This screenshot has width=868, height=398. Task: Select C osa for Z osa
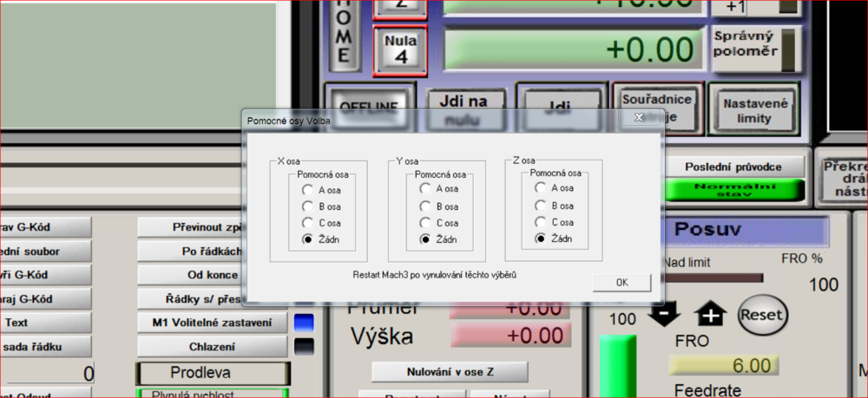541,222
